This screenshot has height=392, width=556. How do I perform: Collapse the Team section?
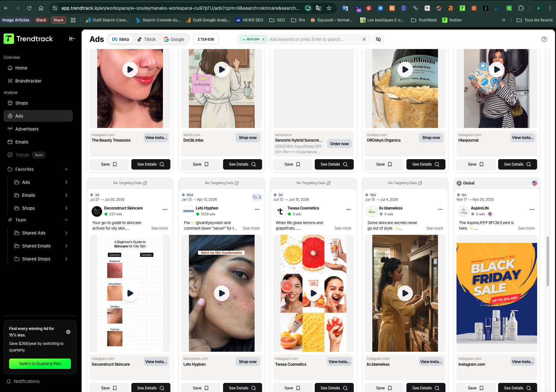(66, 220)
